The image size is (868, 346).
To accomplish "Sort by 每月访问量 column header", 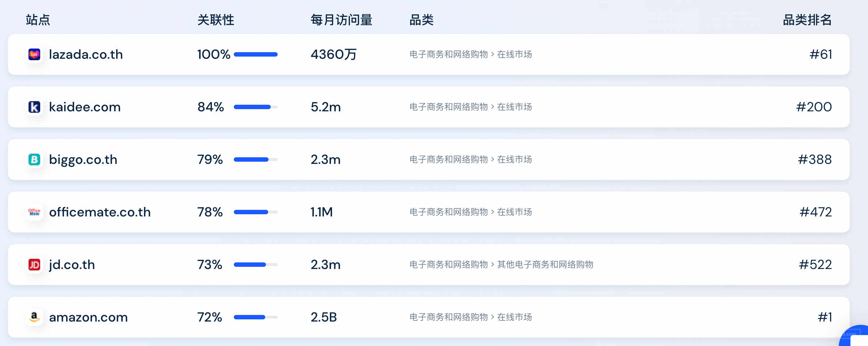I will pyautogui.click(x=341, y=20).
